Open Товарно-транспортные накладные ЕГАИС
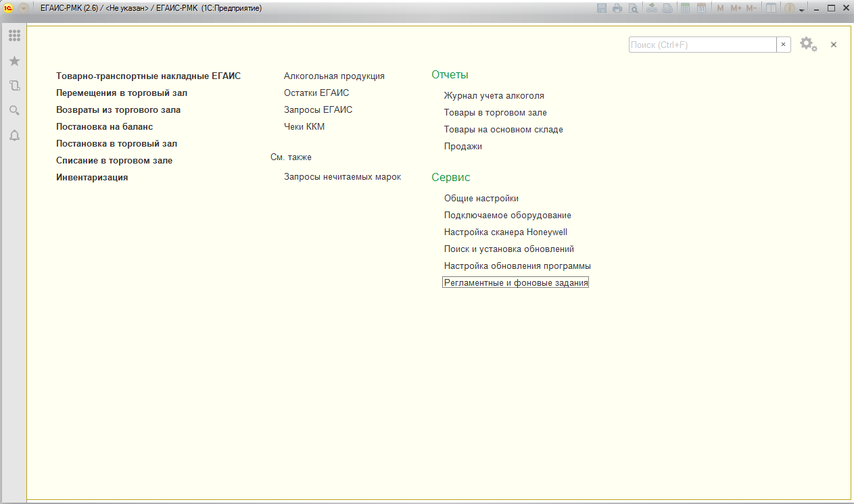Image resolution: width=854 pixels, height=504 pixels. coord(148,76)
